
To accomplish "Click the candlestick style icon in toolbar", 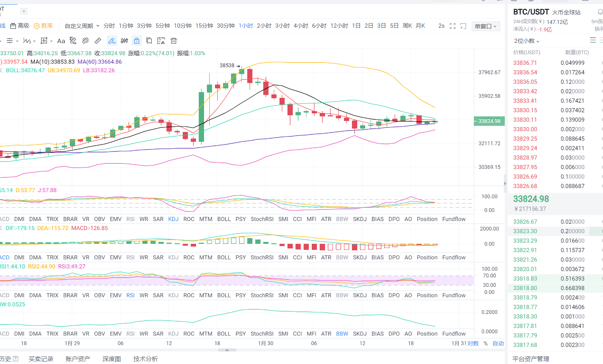I will (x=124, y=41).
